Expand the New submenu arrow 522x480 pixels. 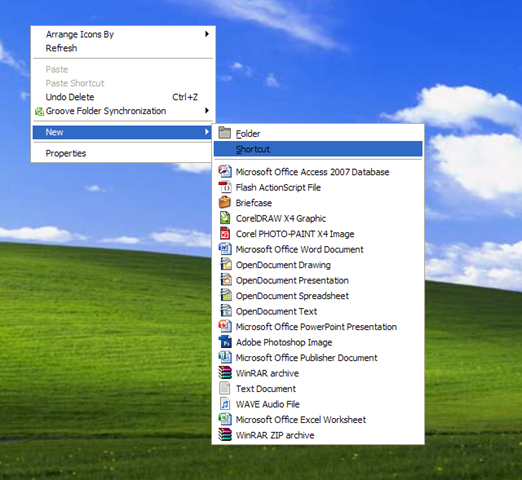pyautogui.click(x=207, y=132)
